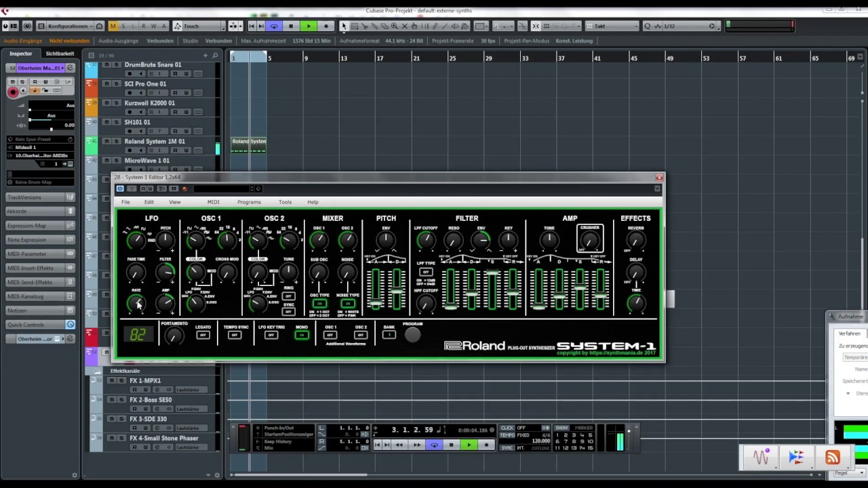868x488 pixels.
Task: Mute the DrumBrute Snare 01 track
Action: tap(106, 64)
